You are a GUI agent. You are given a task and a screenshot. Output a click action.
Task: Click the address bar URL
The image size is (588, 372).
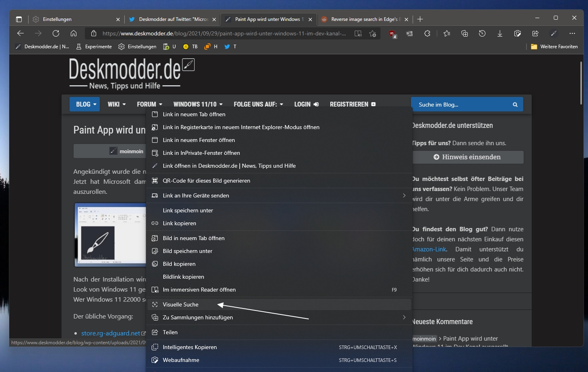coord(224,33)
